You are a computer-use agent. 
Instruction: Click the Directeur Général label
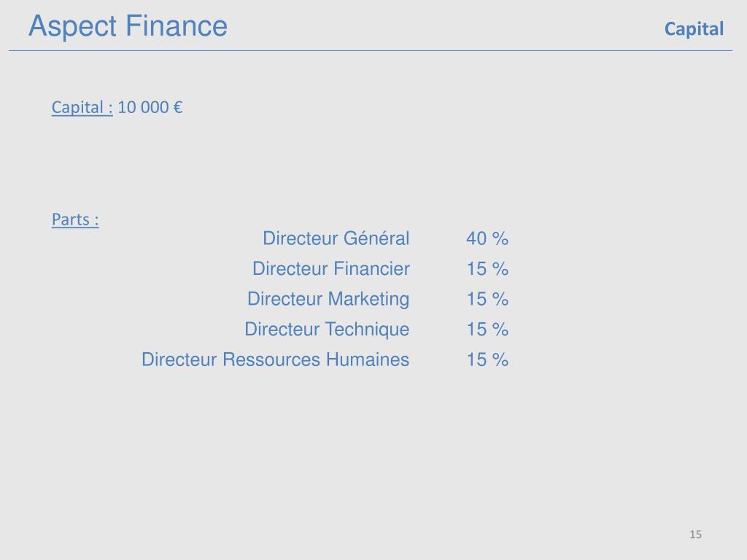tap(336, 238)
